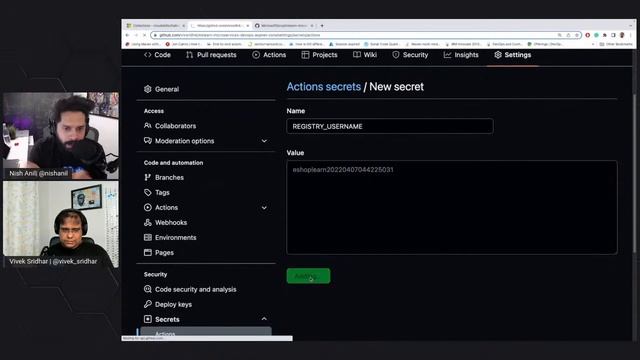
Task: Open the Other Bookmarks folder
Action: (x=616, y=44)
